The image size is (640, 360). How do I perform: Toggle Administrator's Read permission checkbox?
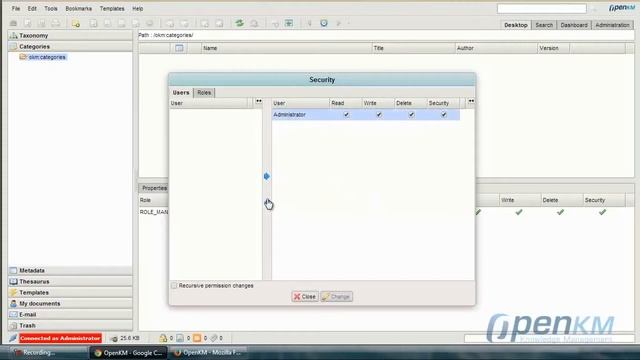(346, 115)
